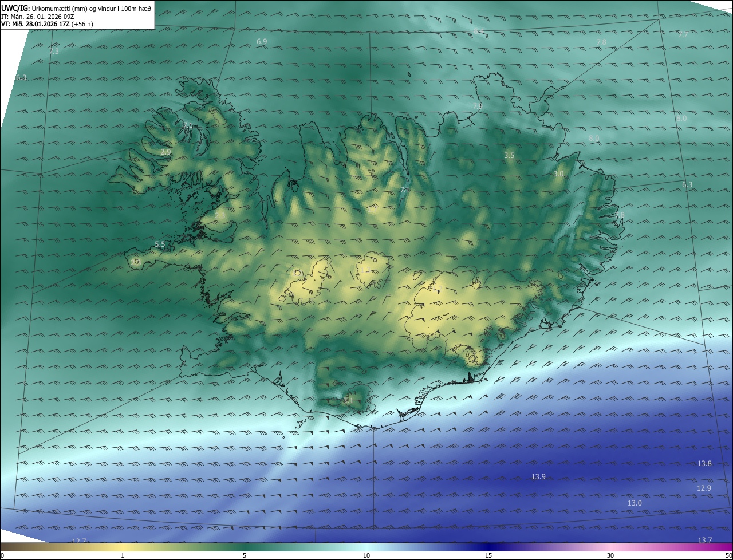Click the 7.7 value label
The height and width of the screenshot is (560, 733).
pyautogui.click(x=683, y=35)
